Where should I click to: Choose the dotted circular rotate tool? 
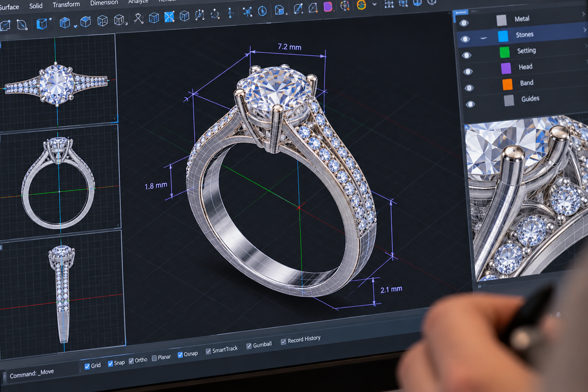pyautogui.click(x=215, y=14)
